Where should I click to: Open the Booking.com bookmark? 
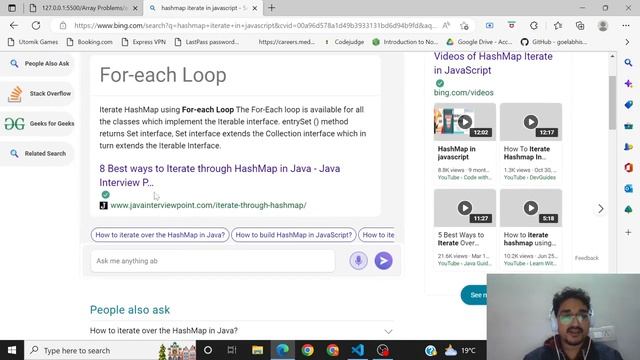tap(89, 42)
